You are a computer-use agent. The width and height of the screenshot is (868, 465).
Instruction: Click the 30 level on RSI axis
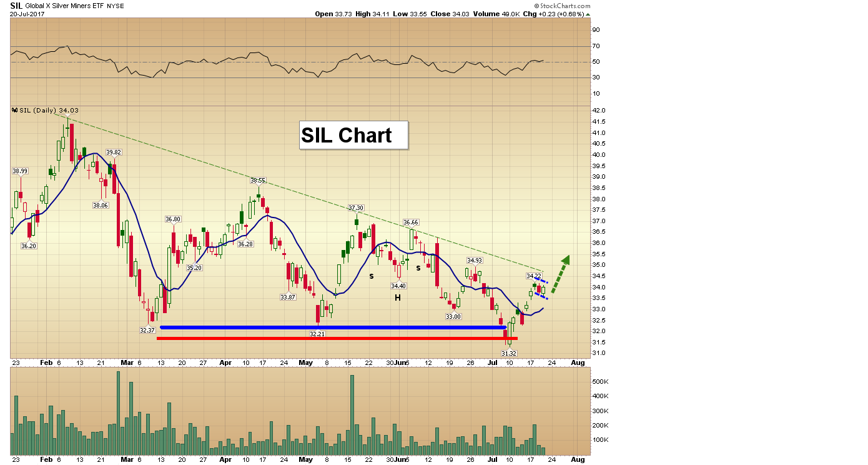pos(596,77)
